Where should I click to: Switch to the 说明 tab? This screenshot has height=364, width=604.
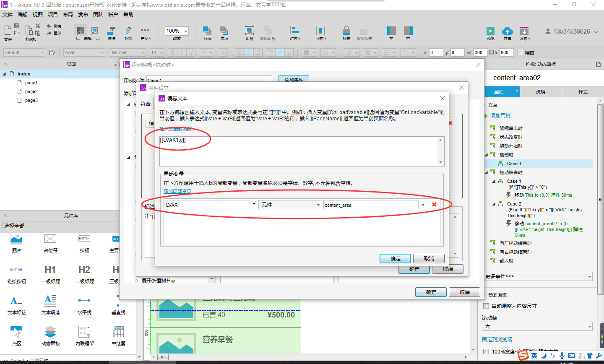(x=541, y=92)
